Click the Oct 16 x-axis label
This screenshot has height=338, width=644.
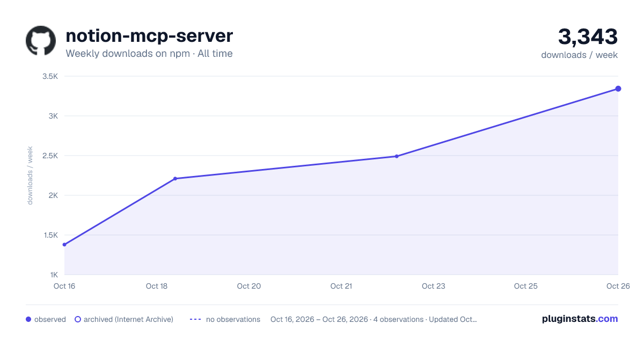pyautogui.click(x=64, y=286)
